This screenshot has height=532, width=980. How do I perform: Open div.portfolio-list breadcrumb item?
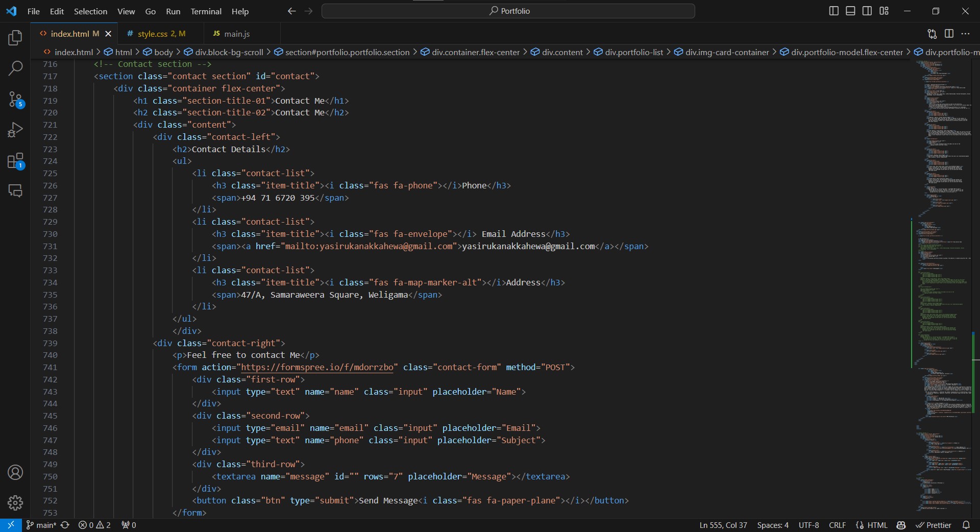[628, 52]
